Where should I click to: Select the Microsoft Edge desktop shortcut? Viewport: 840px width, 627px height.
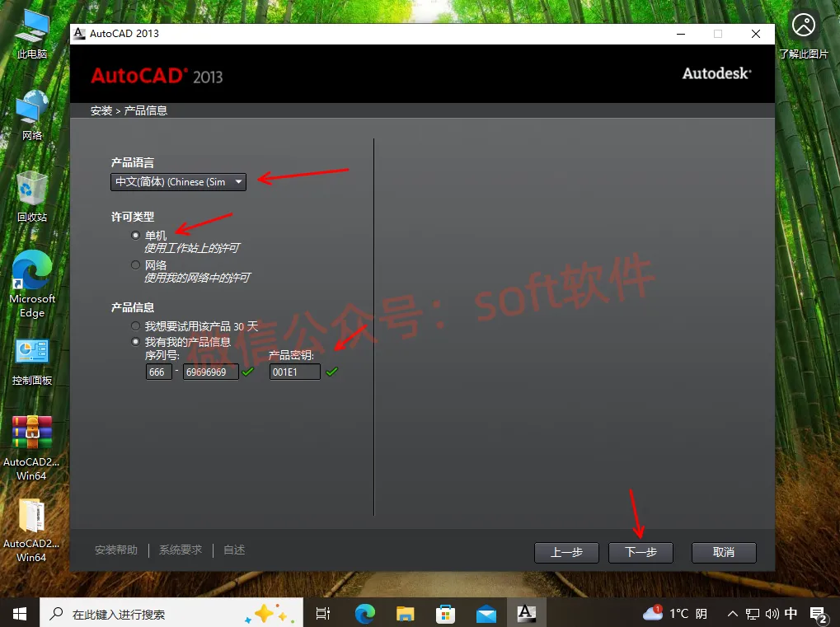(x=32, y=284)
